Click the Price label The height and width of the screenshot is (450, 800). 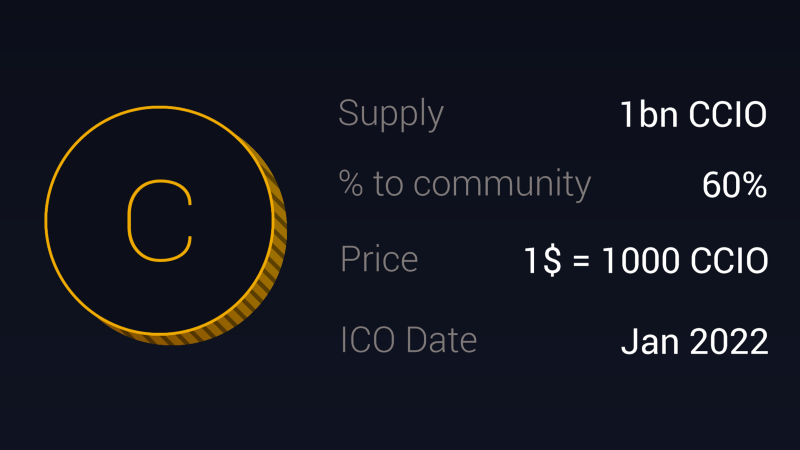379,259
